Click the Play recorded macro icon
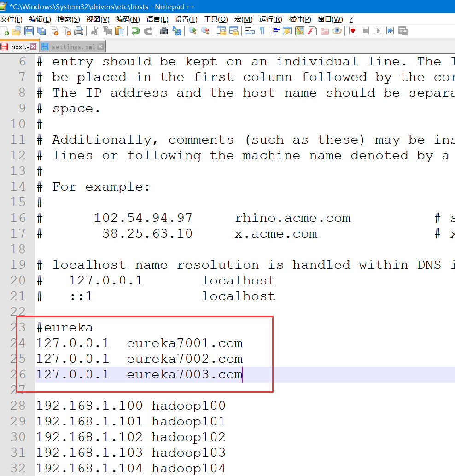The image size is (455, 476). 378,31
